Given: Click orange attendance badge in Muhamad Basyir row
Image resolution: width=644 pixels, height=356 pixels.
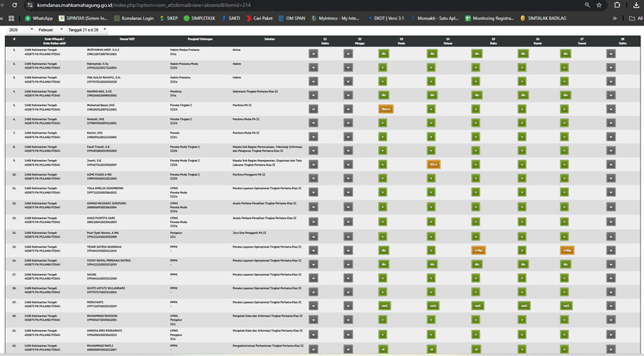Looking at the screenshot, I should [x=385, y=109].
